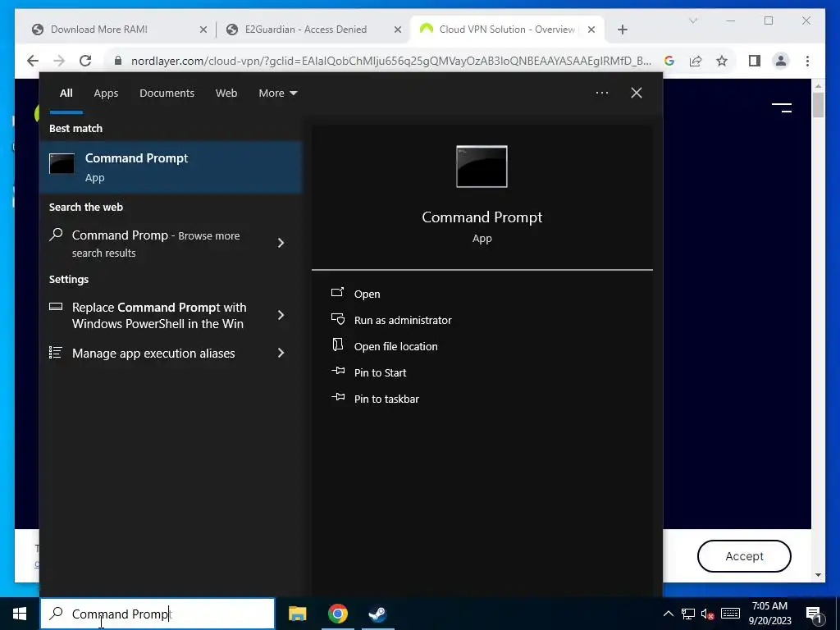Switch to the Web search filter
This screenshot has height=630, width=840.
(x=226, y=94)
